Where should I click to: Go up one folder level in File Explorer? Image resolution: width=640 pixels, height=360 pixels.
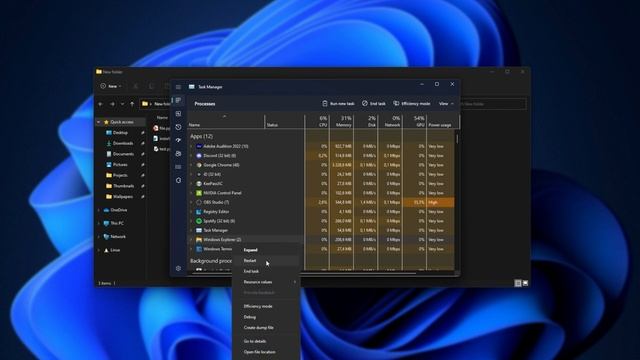(132, 104)
